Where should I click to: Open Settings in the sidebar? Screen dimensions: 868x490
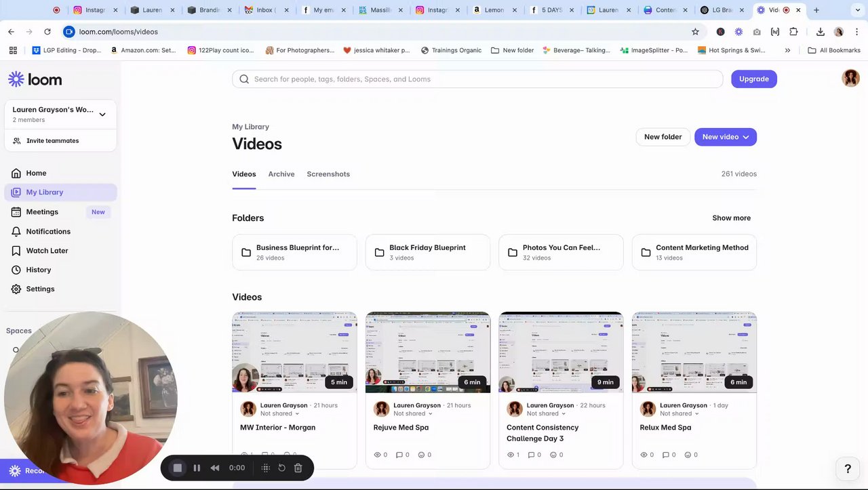point(60,289)
